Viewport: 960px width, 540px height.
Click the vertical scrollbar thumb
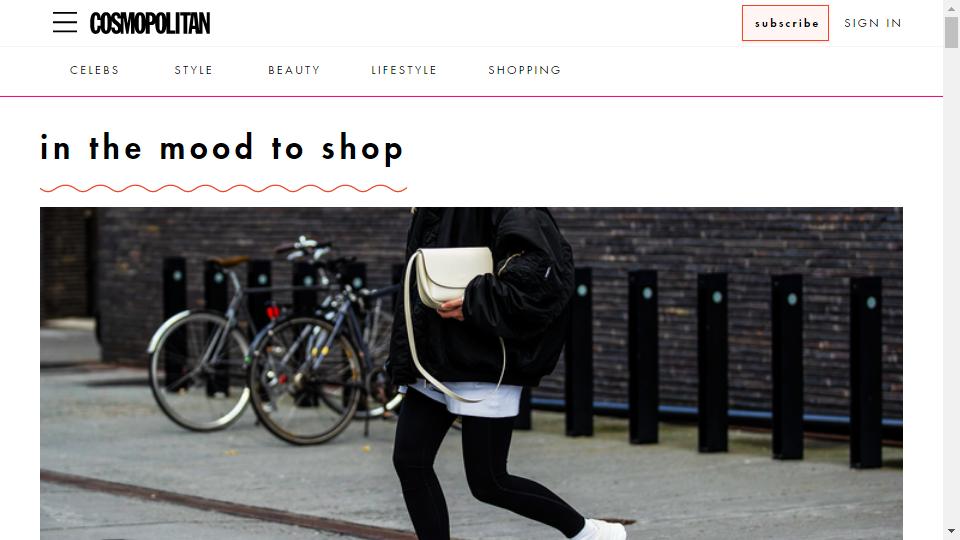(x=951, y=32)
